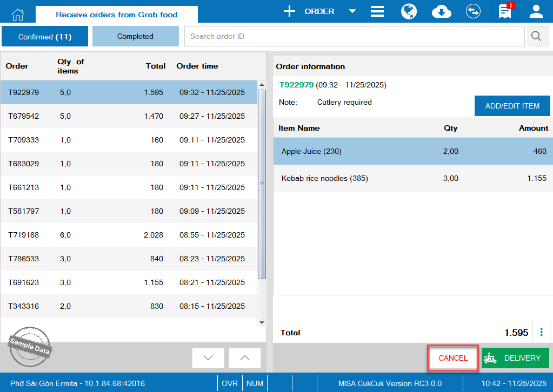Click the home icon

click(x=18, y=13)
